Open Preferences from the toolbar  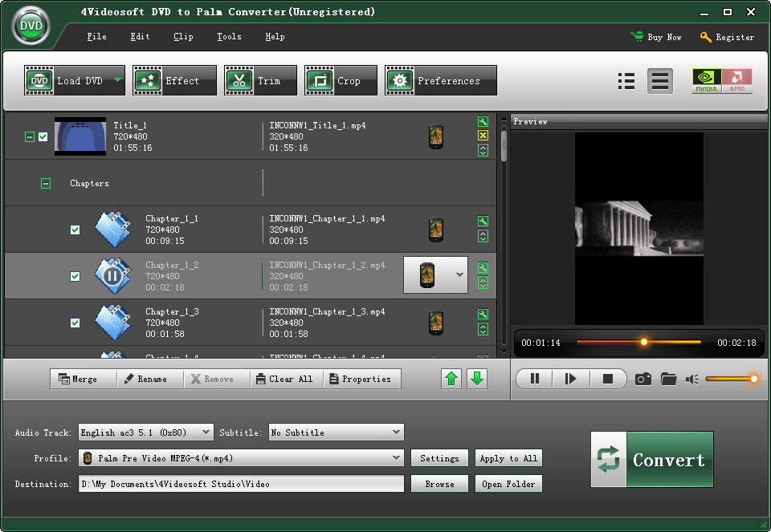[x=441, y=80]
